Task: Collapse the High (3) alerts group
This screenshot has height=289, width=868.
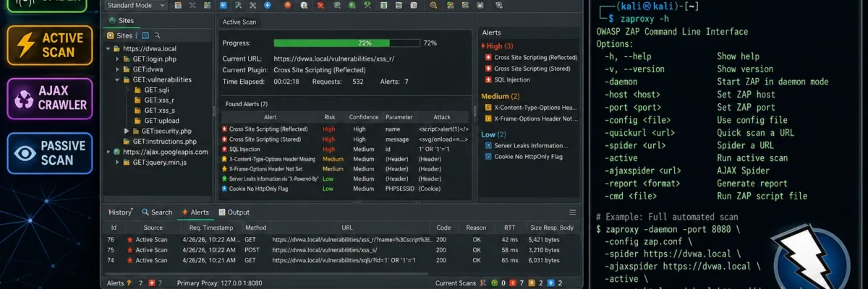Action: (484, 46)
